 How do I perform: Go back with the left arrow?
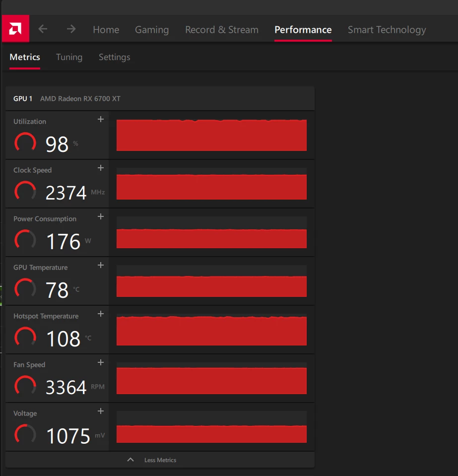(x=43, y=29)
